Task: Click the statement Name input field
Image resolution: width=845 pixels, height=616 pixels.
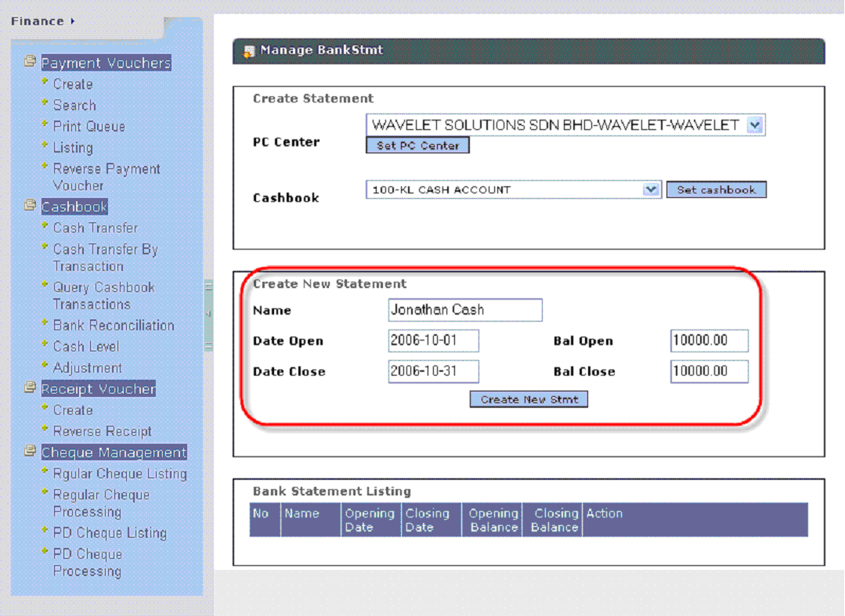Action: click(465, 310)
